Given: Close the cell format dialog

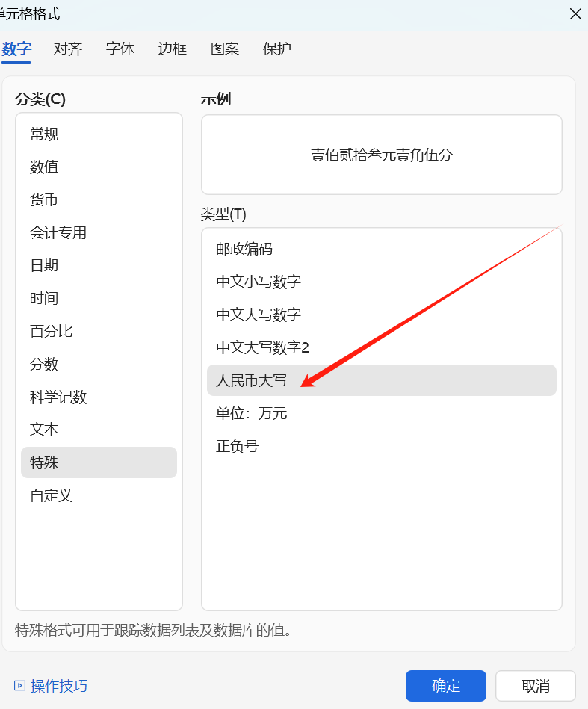Looking at the screenshot, I should (x=575, y=14).
